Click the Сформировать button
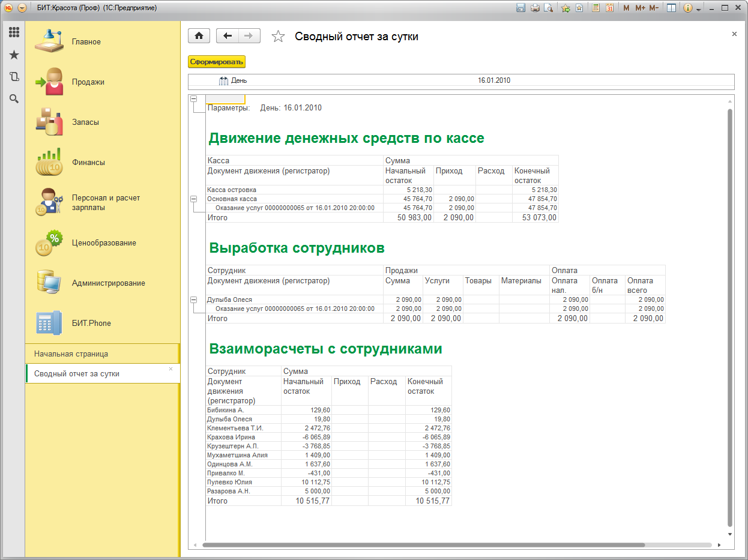Image resolution: width=748 pixels, height=560 pixels. [217, 62]
